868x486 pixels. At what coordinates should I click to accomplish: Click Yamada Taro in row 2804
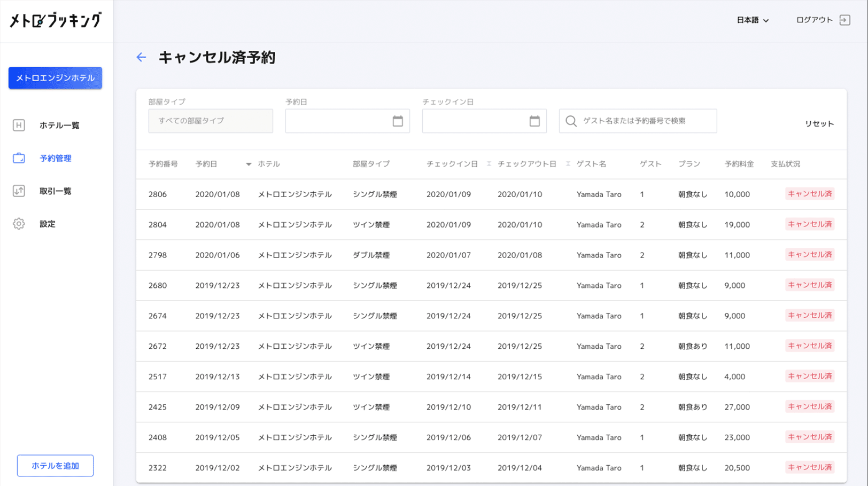599,225
